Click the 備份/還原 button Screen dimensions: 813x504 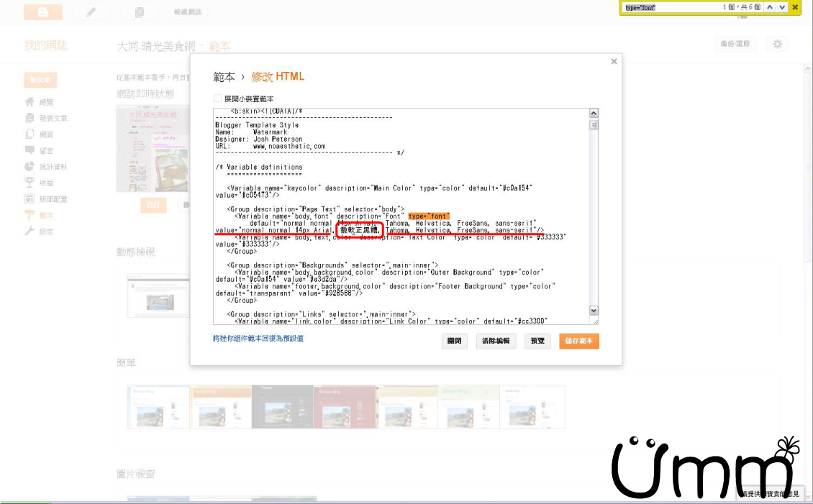click(x=735, y=44)
